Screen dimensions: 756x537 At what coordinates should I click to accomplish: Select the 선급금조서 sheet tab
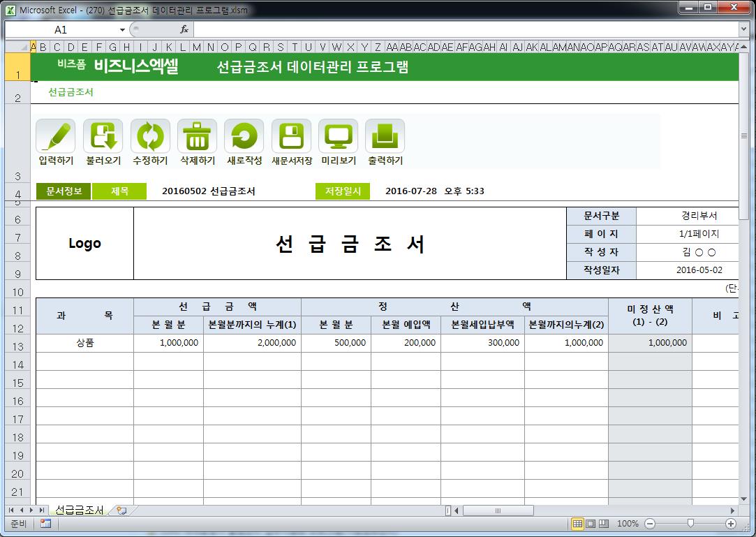coord(79,510)
